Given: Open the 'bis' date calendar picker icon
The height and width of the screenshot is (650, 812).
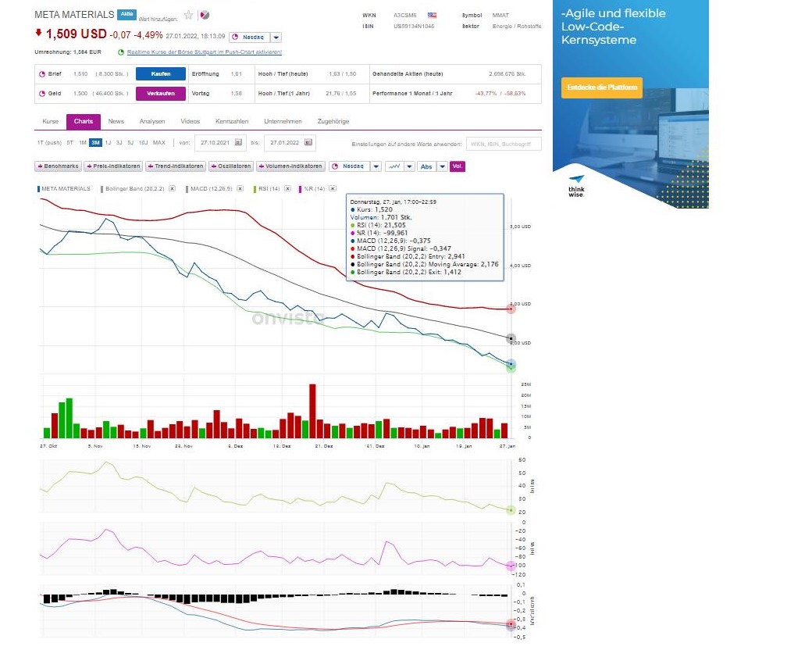Looking at the screenshot, I should click(308, 143).
